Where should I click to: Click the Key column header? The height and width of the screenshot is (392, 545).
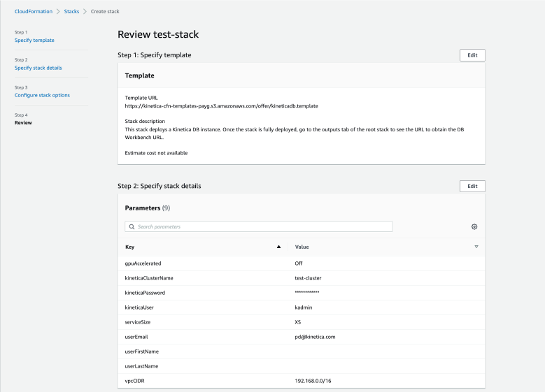coord(129,247)
